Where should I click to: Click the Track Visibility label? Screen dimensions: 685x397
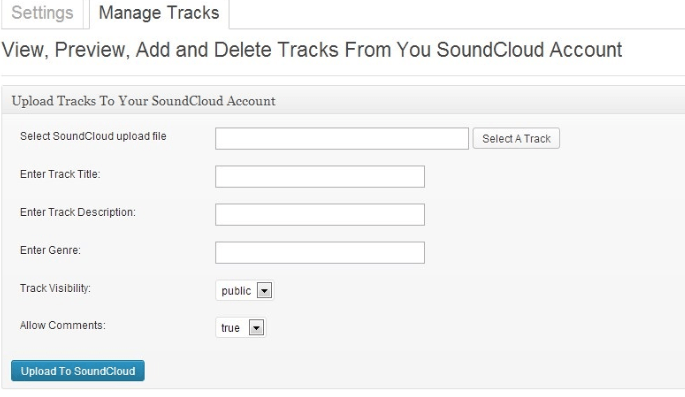55,288
